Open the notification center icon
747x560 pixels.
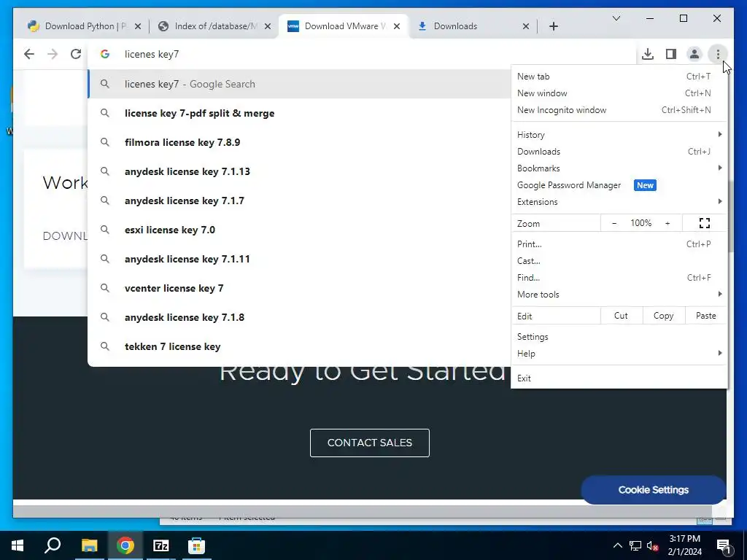[724, 546]
